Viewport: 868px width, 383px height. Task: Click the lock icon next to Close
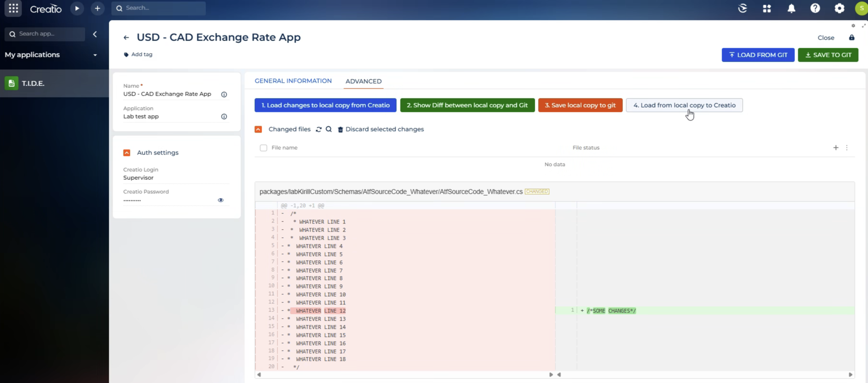851,37
